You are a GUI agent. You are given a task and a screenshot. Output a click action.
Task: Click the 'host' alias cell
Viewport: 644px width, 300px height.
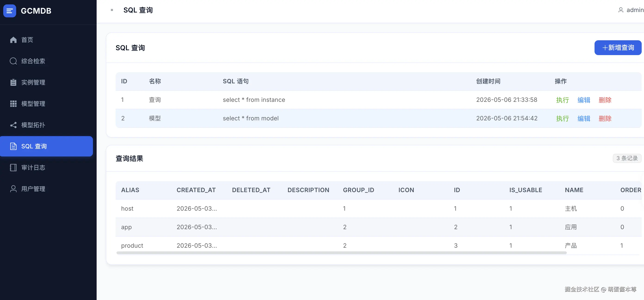[x=127, y=209]
